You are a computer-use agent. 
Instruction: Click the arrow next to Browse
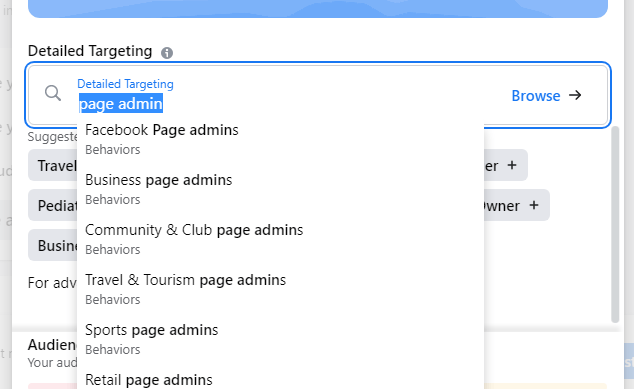(x=575, y=95)
